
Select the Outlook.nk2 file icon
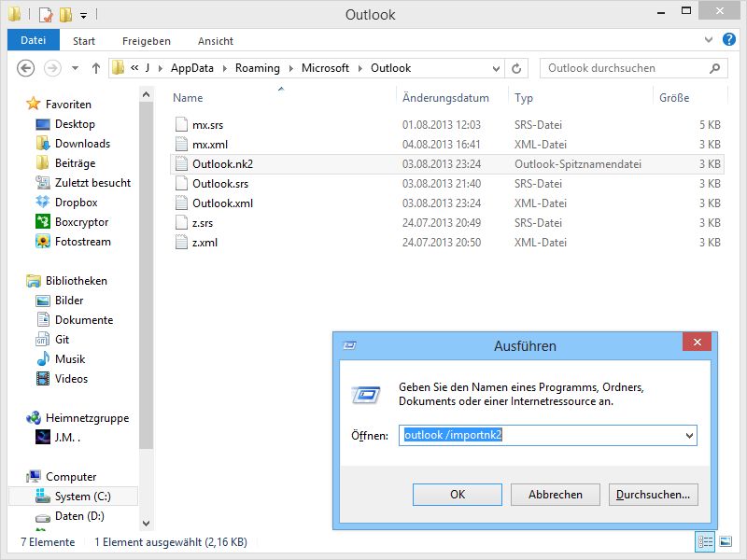(x=181, y=163)
